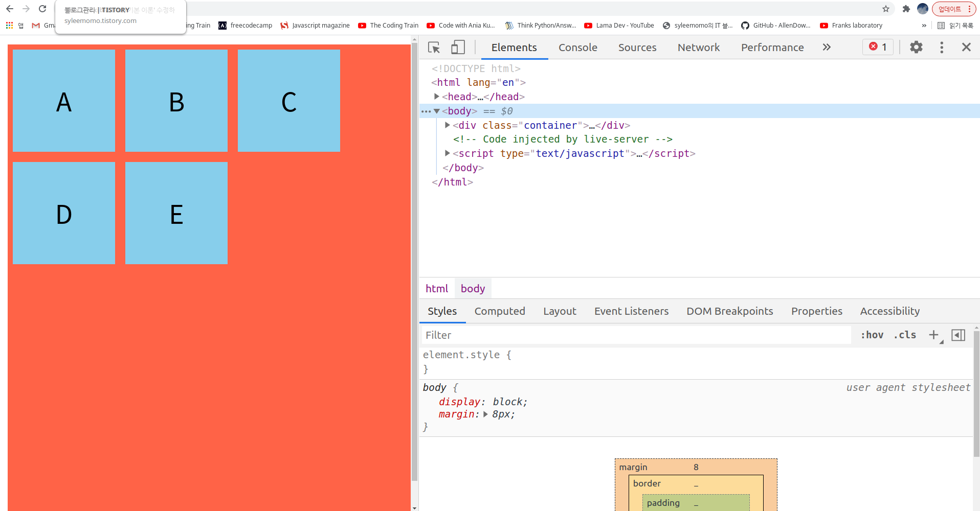Select the html breadcrumb
980x511 pixels.
(x=437, y=289)
